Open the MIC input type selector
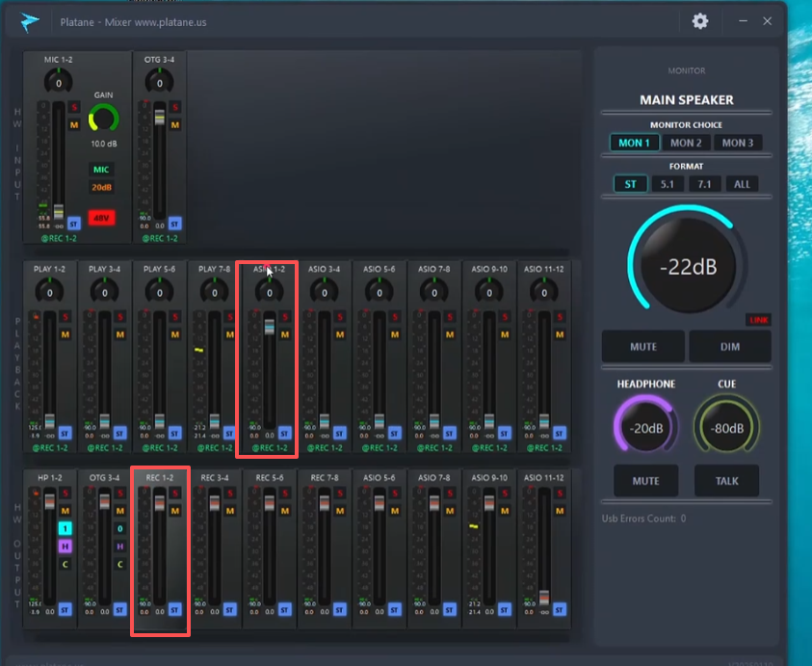Screen dimensions: 812x666 point(102,170)
